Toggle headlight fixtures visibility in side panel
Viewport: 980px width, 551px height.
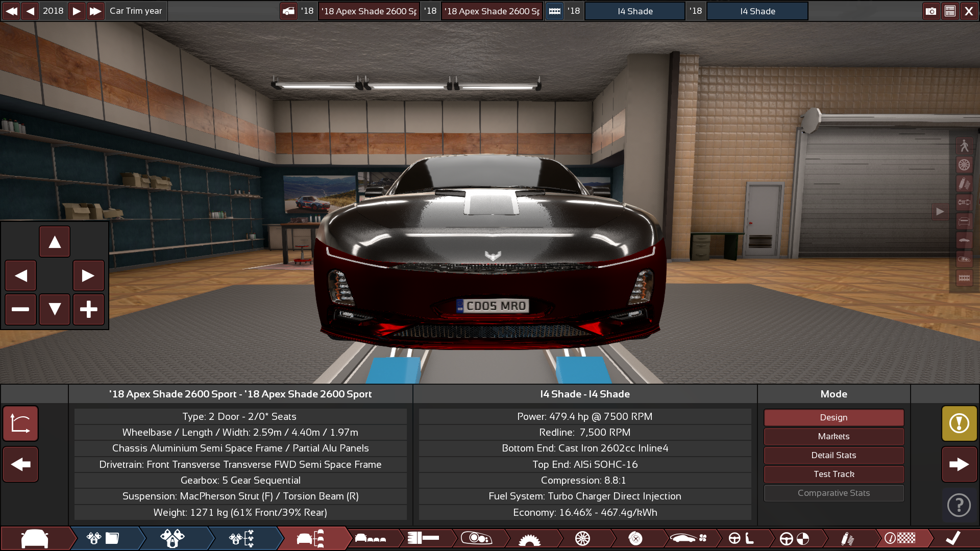point(964,259)
